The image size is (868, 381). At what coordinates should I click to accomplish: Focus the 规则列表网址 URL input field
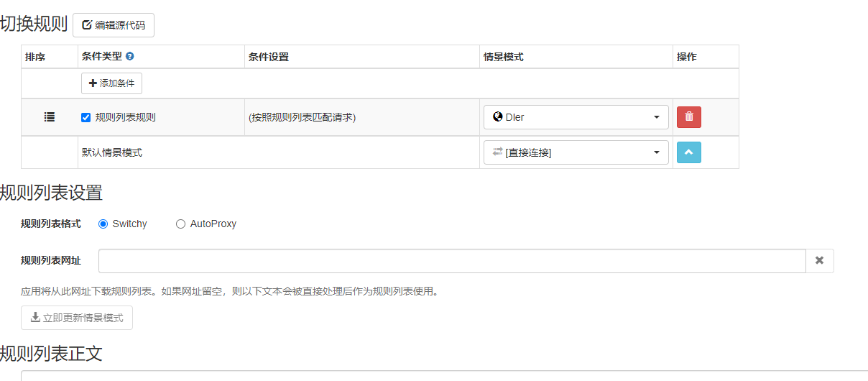pos(451,261)
